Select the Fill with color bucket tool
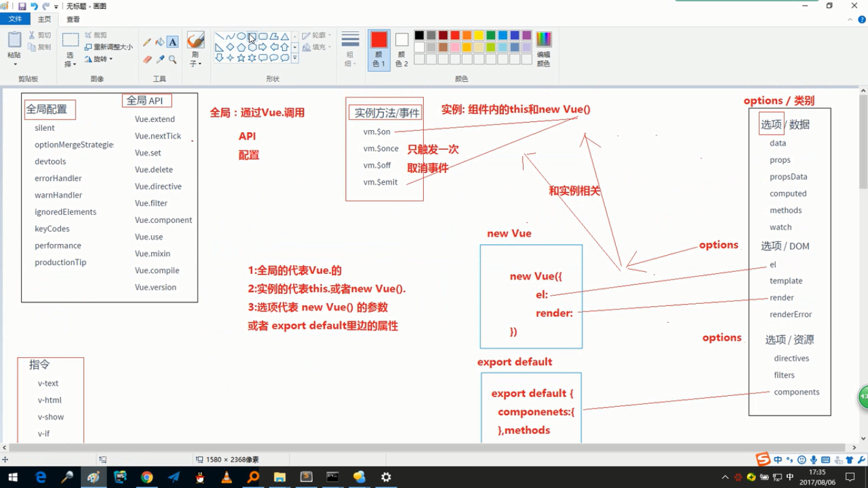Viewport: 868px width, 488px height. (160, 42)
